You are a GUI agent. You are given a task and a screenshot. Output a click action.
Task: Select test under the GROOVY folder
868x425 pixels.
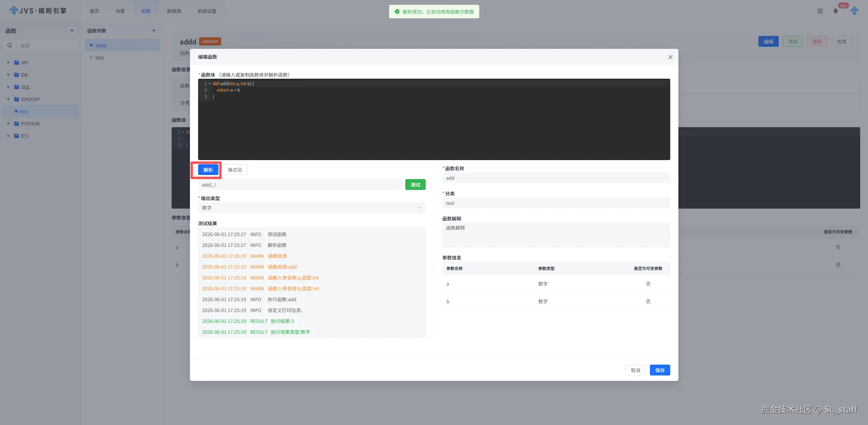coord(41,112)
